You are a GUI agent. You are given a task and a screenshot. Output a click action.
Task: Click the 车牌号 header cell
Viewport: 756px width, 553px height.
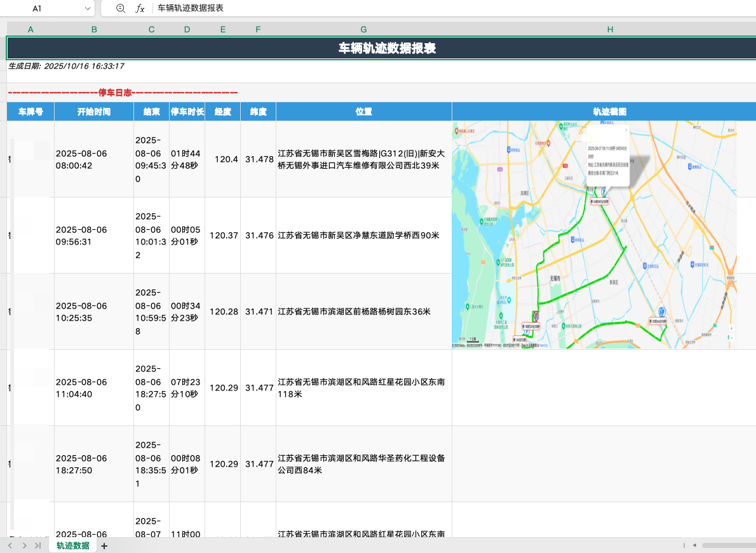tap(30, 112)
